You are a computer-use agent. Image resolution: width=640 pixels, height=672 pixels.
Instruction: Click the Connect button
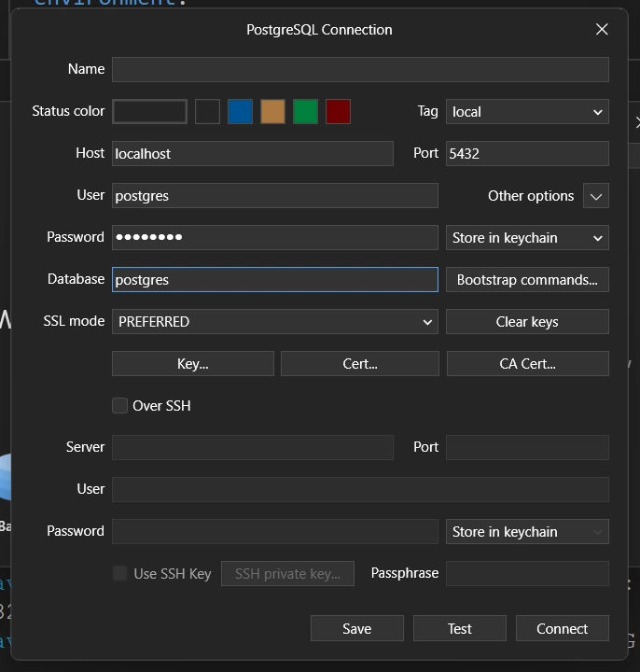(562, 628)
